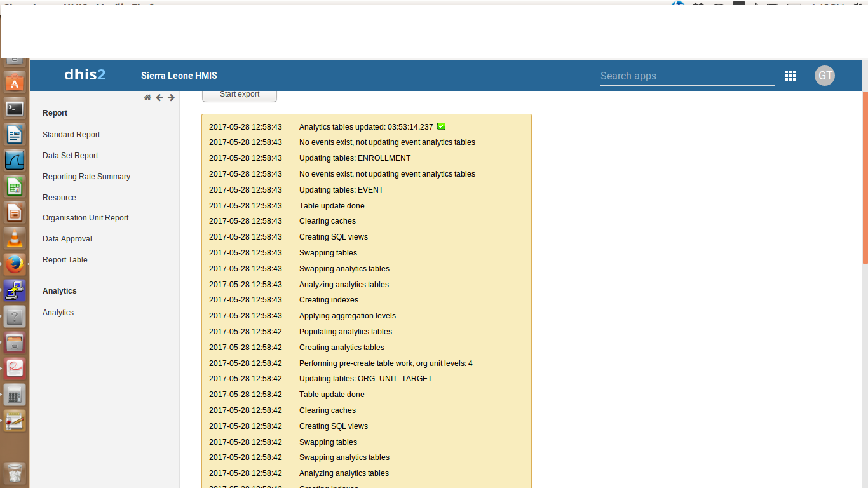Open the Resource link in sidebar
This screenshot has height=488, width=868.
coord(59,198)
